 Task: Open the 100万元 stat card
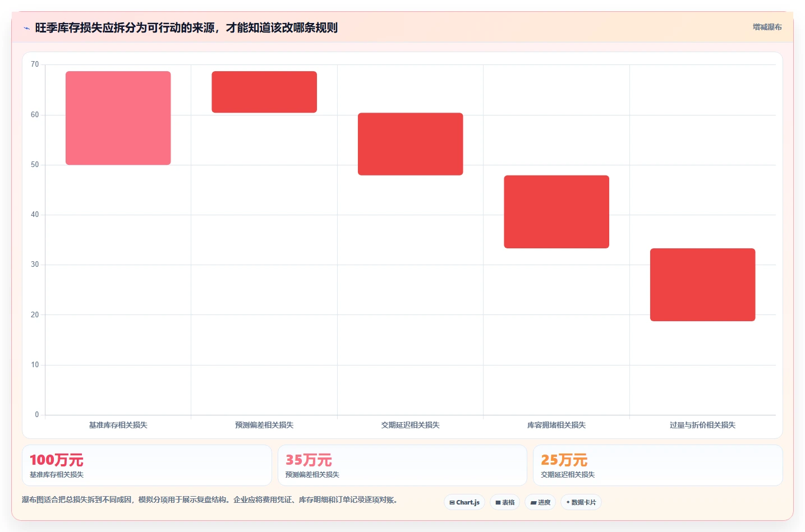(x=147, y=465)
